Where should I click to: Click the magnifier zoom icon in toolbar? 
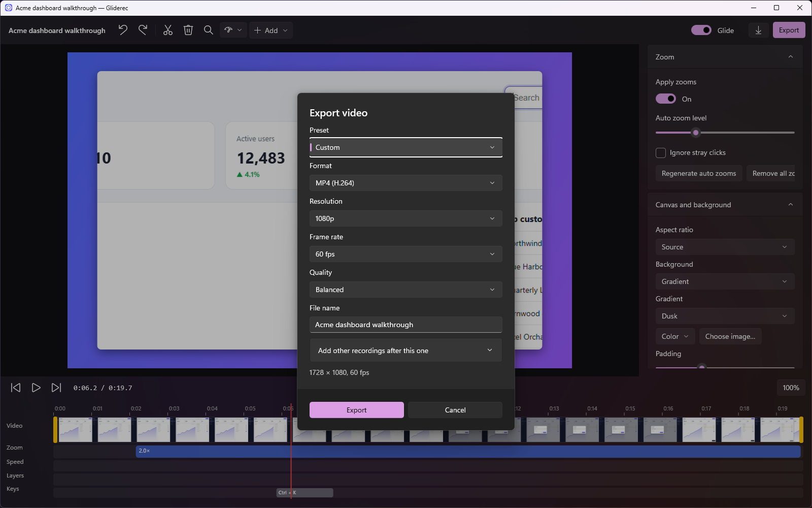(209, 30)
